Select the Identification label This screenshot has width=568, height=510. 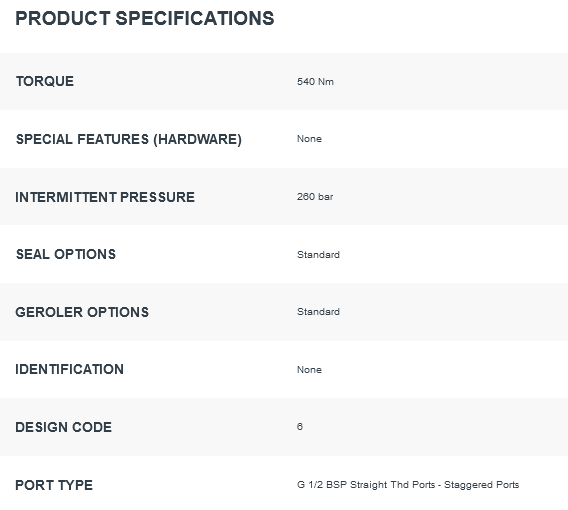click(x=70, y=369)
